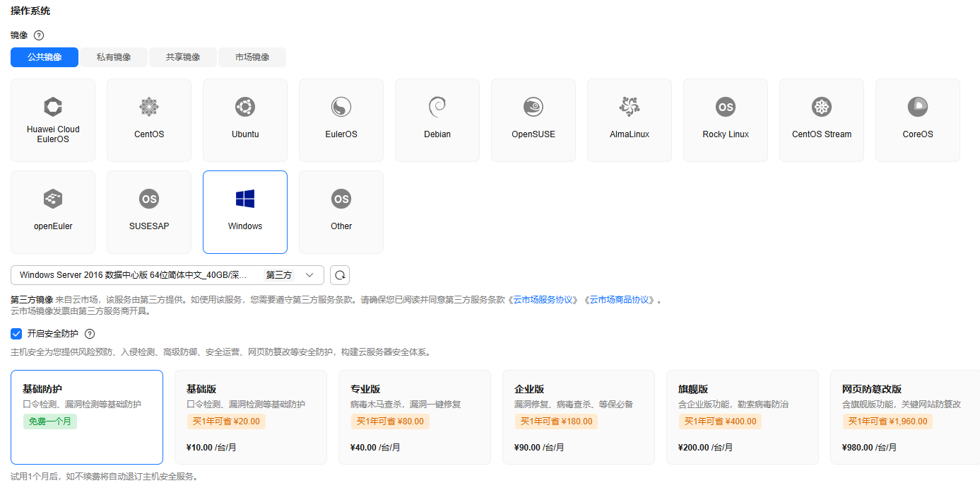Select the SUSESAP OS icon
This screenshot has height=488, width=980.
(149, 199)
